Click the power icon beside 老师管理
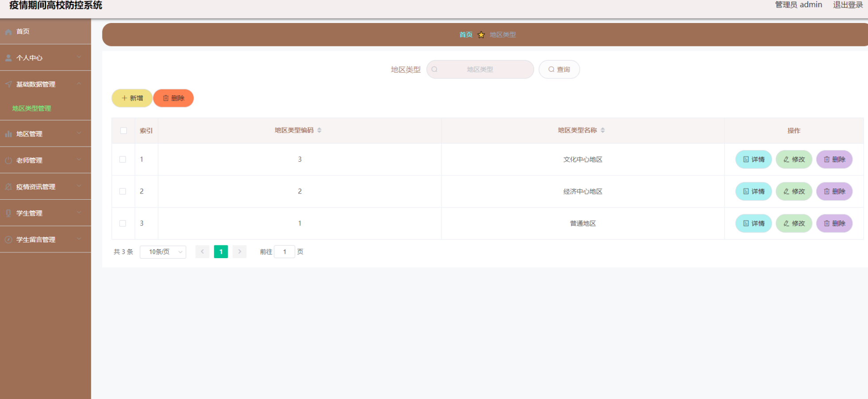This screenshot has height=399, width=868. click(8, 160)
